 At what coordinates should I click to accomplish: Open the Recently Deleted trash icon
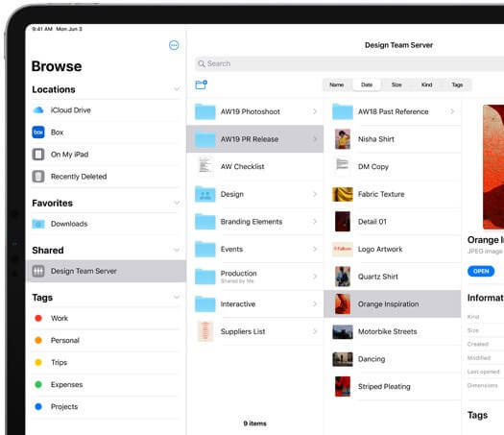point(38,176)
